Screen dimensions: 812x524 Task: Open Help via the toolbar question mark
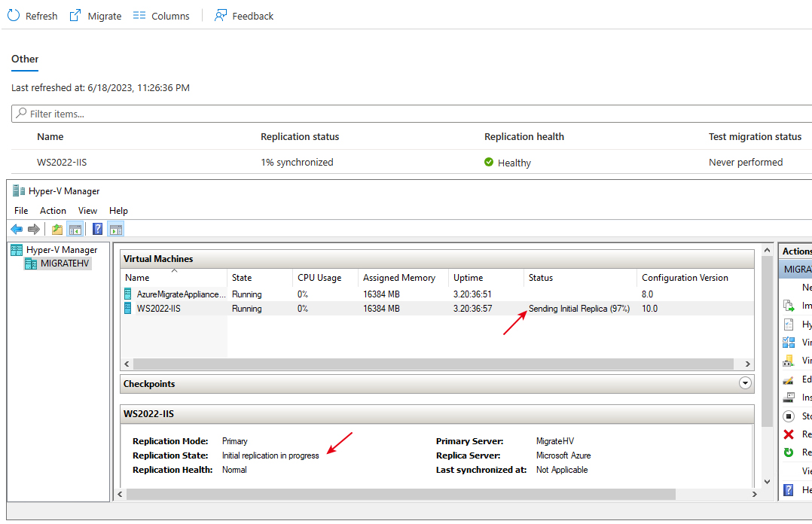(97, 229)
